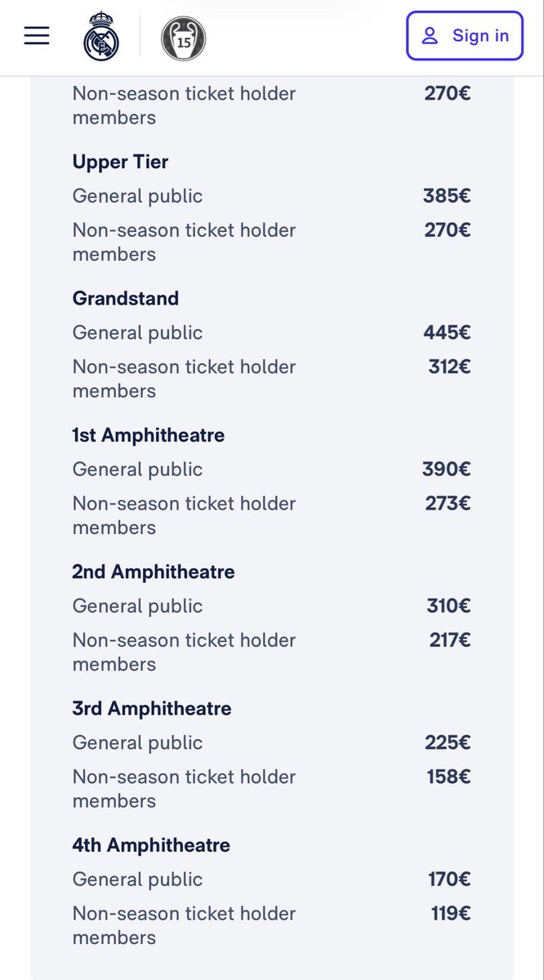Select the Upper Tier section heading
Image resolution: width=544 pixels, height=980 pixels.
click(x=120, y=162)
